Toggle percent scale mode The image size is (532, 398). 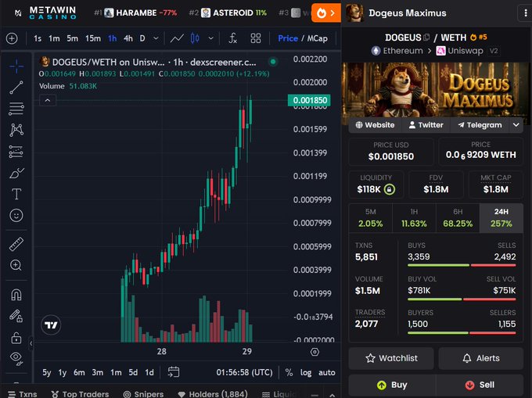coord(289,372)
